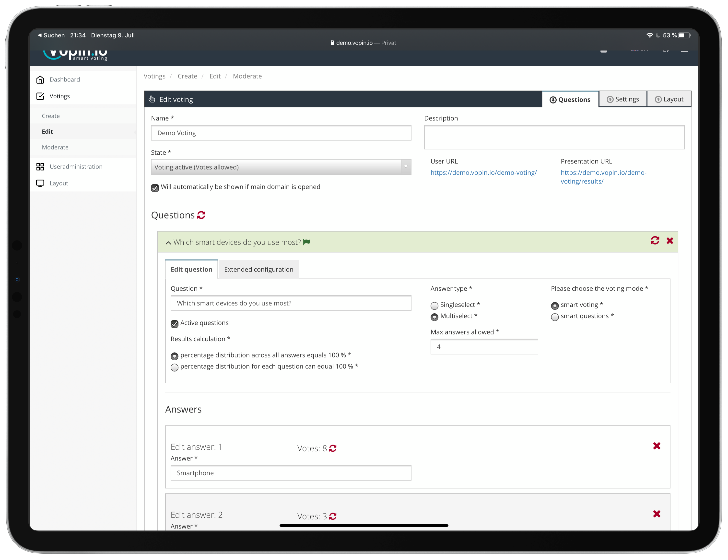Screen dimensions: 728x560
Task: Reset votes for answer 1
Action: 333,448
